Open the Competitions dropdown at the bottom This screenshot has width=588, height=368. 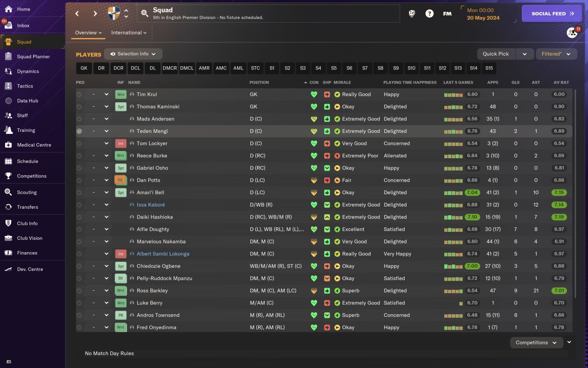pyautogui.click(x=537, y=343)
